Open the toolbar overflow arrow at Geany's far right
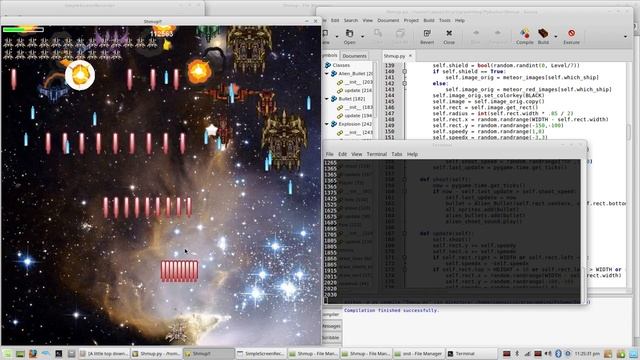The width and height of the screenshot is (640, 360). [625, 37]
